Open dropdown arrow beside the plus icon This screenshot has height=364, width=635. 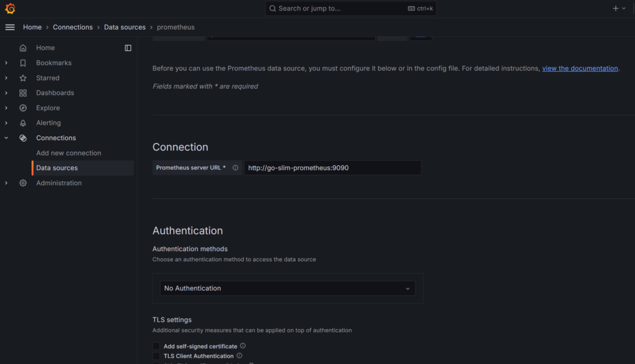click(624, 8)
